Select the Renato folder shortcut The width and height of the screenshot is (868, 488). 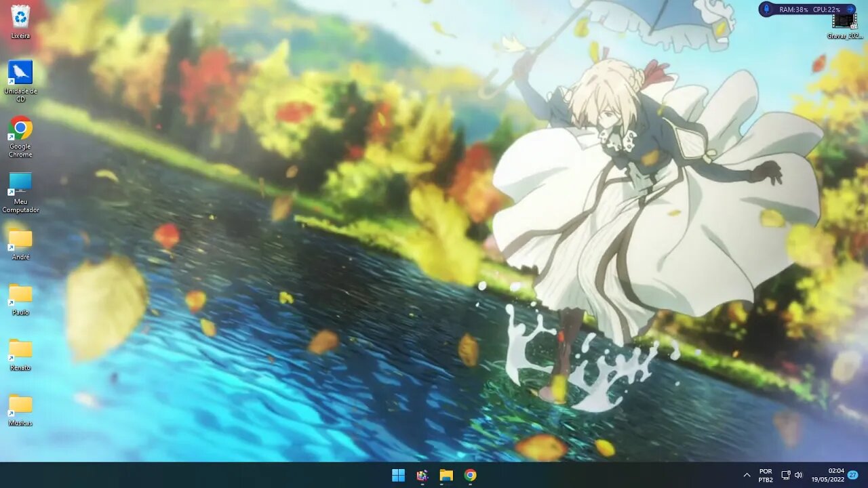[x=20, y=355]
